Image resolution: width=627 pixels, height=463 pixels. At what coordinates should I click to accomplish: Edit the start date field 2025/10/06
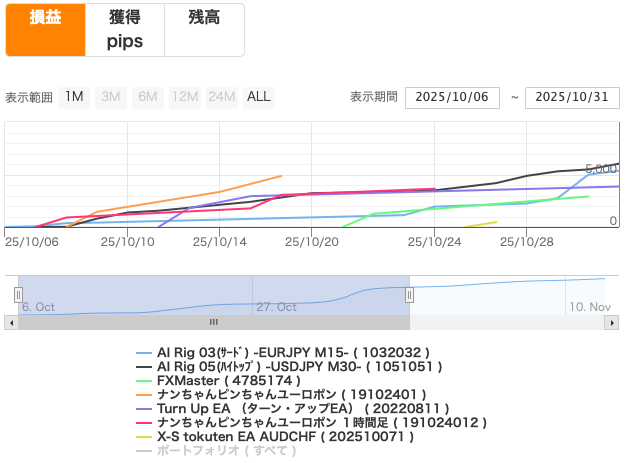[452, 97]
